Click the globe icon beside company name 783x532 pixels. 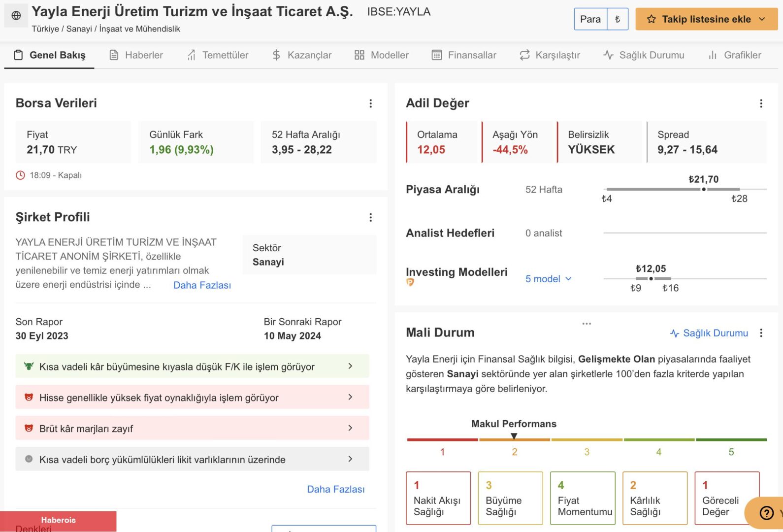(x=16, y=15)
